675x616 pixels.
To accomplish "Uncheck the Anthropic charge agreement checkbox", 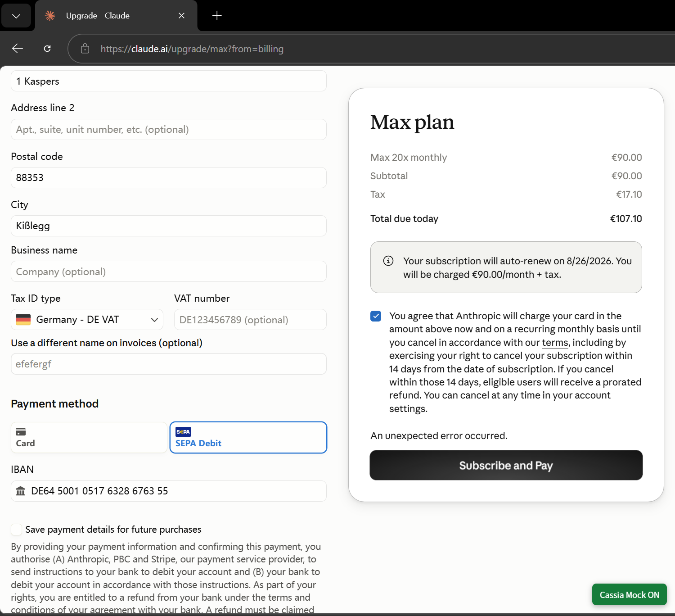I will click(376, 316).
